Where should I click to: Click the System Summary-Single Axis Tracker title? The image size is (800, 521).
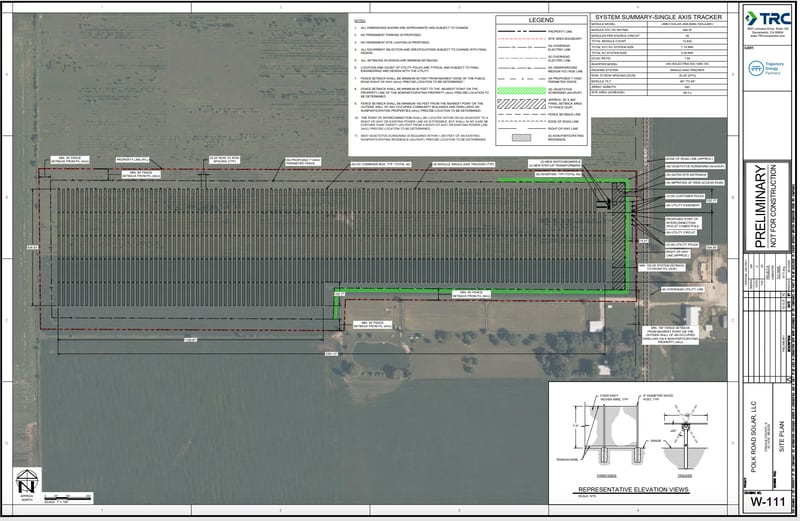tap(659, 17)
